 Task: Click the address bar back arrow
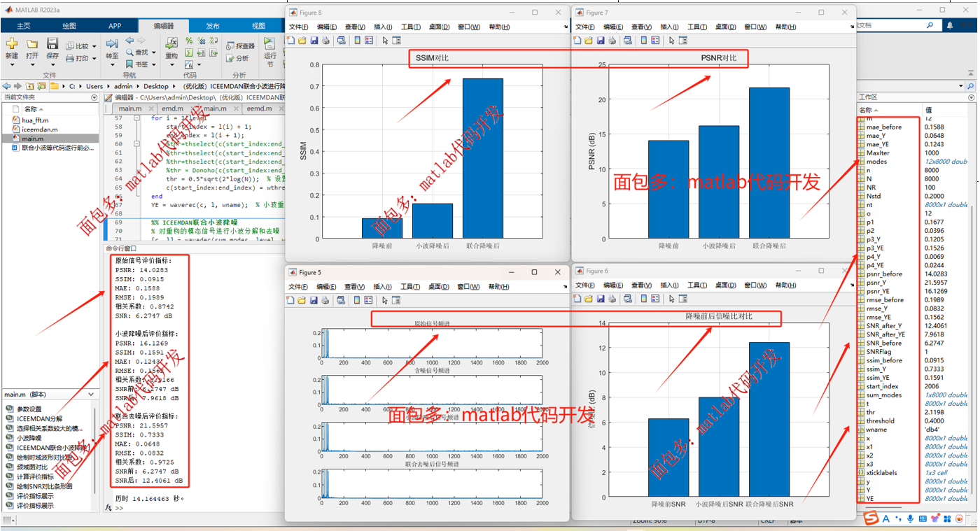pos(6,86)
